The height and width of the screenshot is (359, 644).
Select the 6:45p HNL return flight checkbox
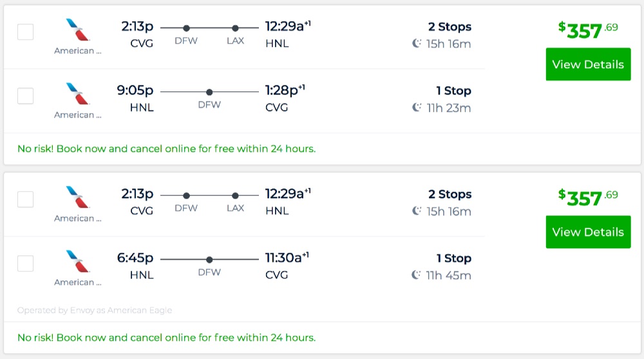click(x=25, y=263)
